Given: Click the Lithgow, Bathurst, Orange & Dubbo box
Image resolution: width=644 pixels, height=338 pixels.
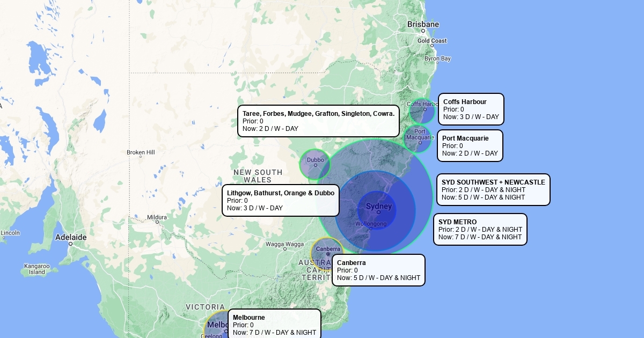Looking at the screenshot, I should pos(280,201).
